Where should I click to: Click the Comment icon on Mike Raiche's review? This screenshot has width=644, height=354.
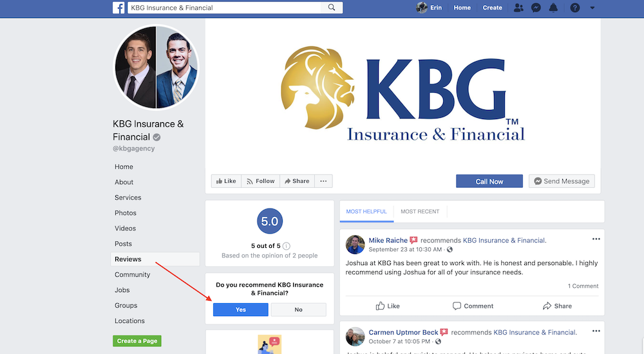pyautogui.click(x=457, y=306)
